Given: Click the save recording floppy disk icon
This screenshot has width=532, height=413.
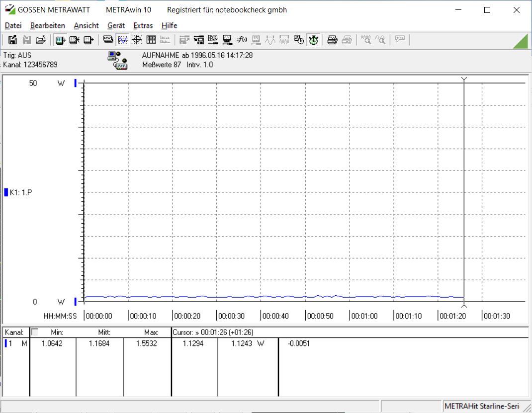Looking at the screenshot, I should (13, 40).
